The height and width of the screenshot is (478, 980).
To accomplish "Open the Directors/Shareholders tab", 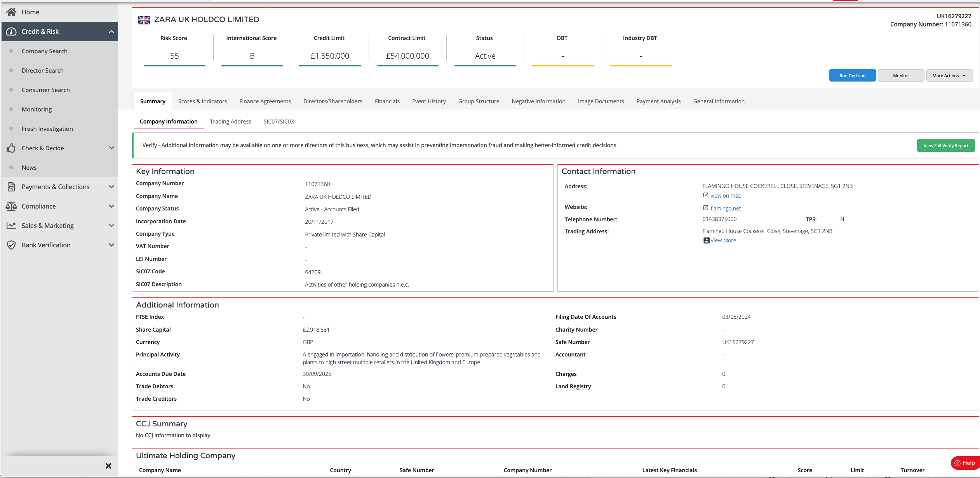I will pos(333,101).
